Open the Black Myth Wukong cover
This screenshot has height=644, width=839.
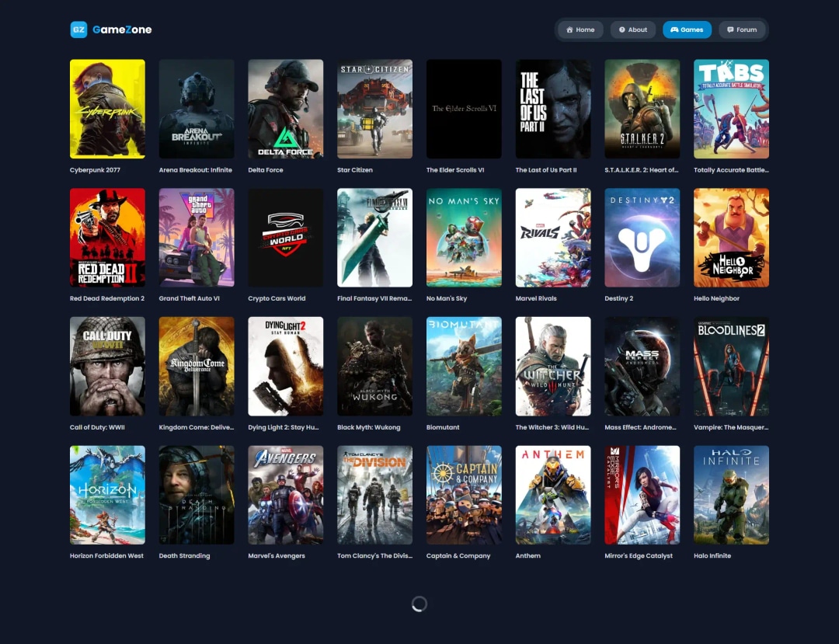[374, 367]
